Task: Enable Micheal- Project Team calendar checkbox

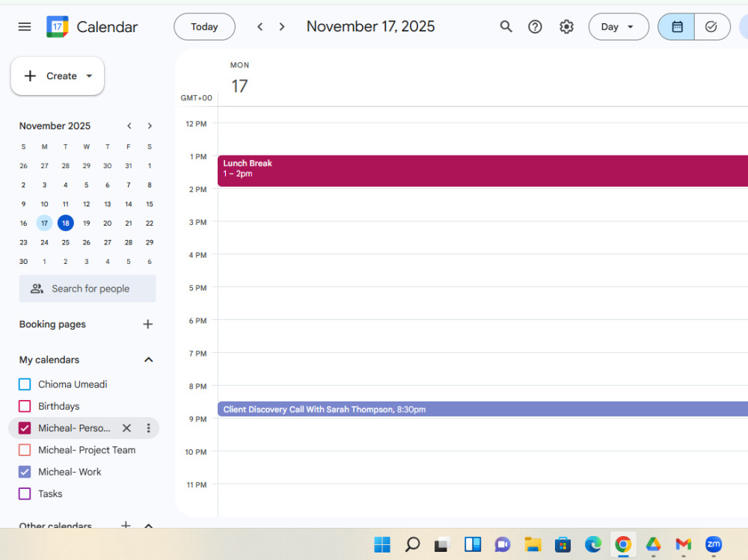Action: [25, 450]
